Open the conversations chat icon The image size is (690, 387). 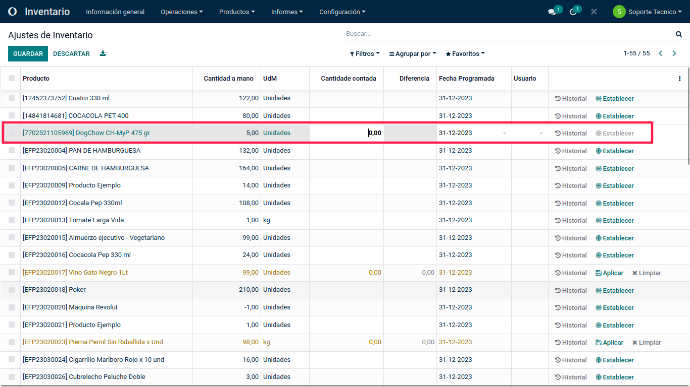(552, 12)
